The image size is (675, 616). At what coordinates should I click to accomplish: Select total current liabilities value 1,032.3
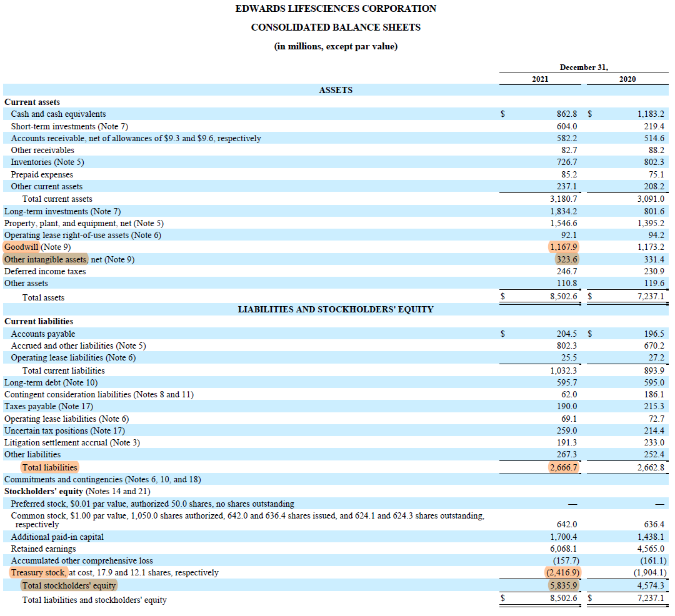(x=564, y=371)
